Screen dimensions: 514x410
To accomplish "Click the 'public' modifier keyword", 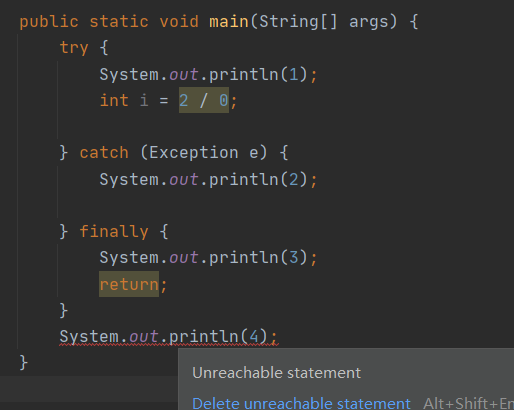I will click(x=49, y=22).
